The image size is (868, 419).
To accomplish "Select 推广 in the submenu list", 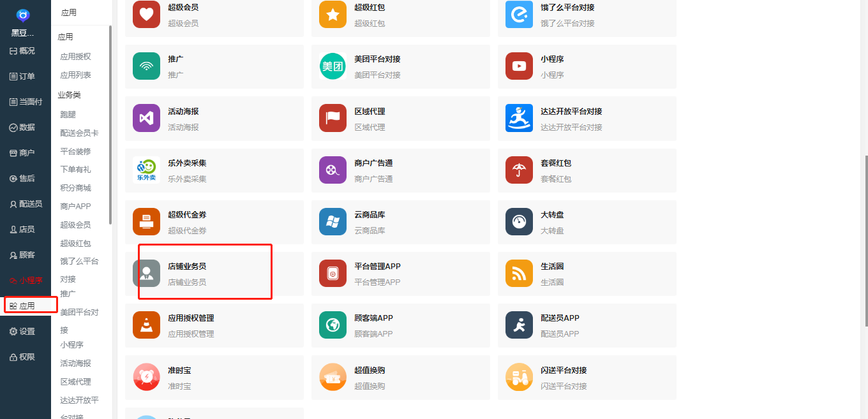I will pos(68,294).
